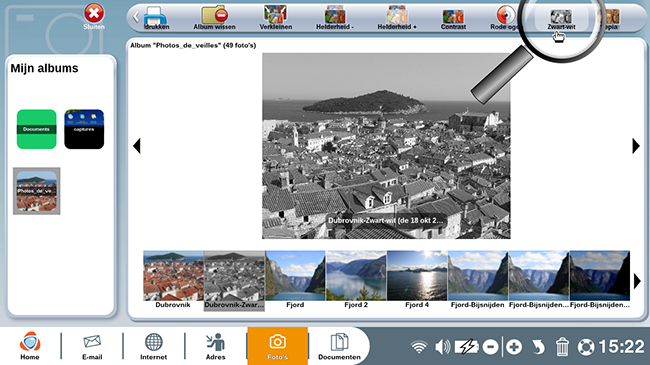Viewport: 650px width, 365px height.
Task: Close the photo app with Sluiten
Action: (x=94, y=17)
